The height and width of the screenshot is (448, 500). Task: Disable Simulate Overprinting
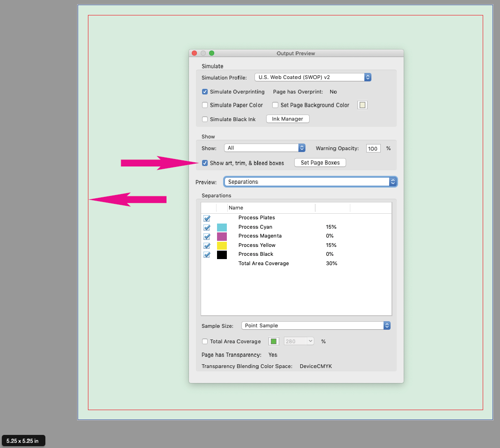(204, 92)
